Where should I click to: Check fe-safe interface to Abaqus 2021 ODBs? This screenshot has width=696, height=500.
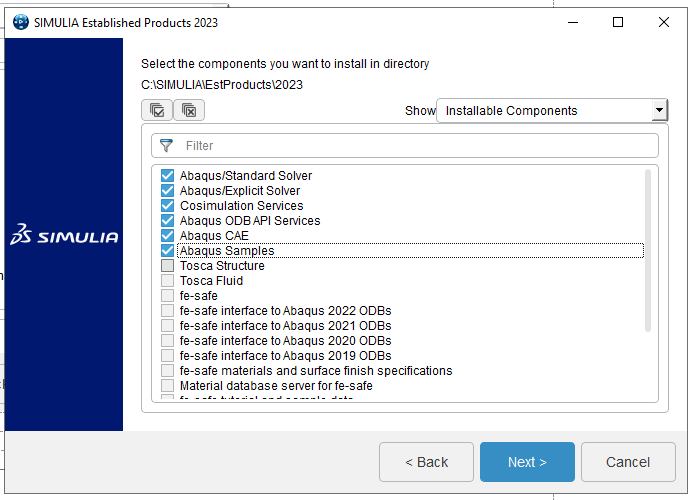pyautogui.click(x=167, y=326)
